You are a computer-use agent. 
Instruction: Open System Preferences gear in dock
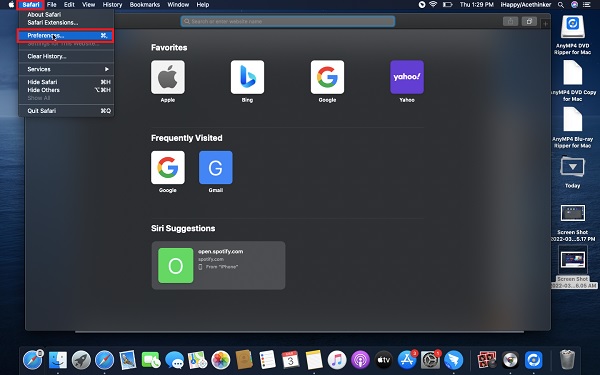pos(430,360)
